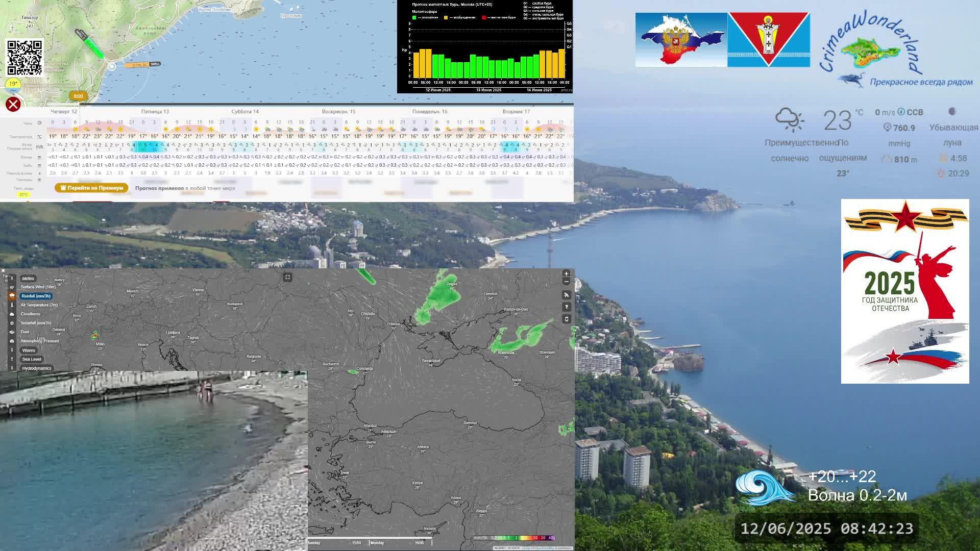Click the map timeline slider bar
Screen dimensions: 980x551
pos(370,538)
